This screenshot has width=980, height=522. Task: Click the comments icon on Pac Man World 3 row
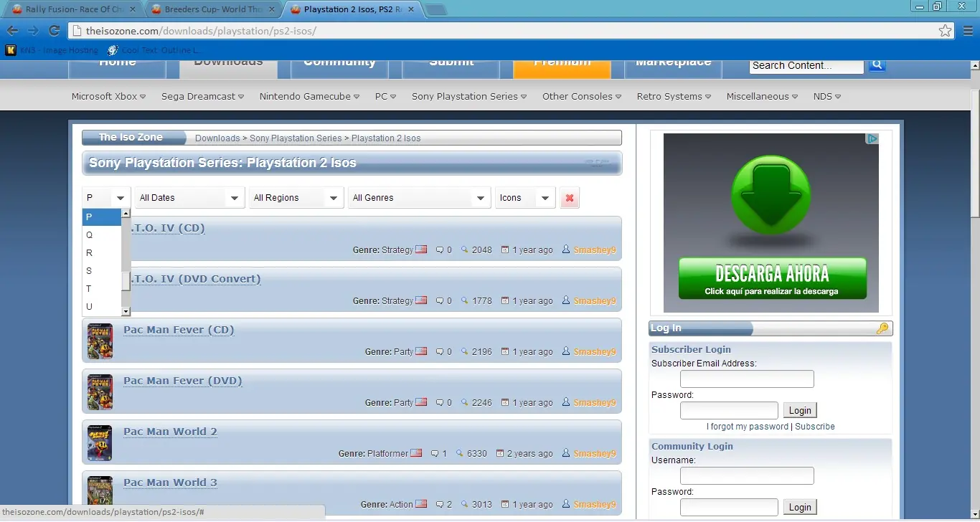[440, 504]
